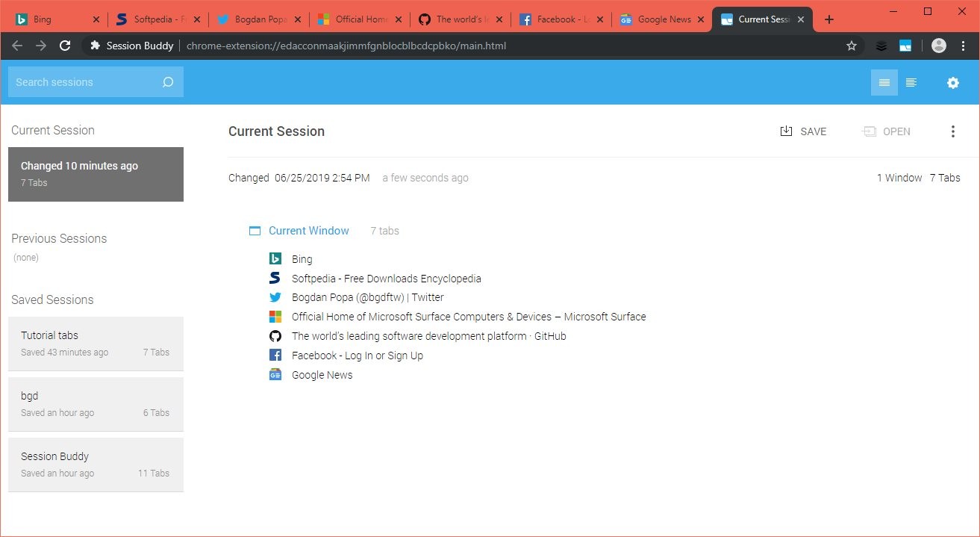Bookmark this page with the star
This screenshot has height=537, width=980.
tap(852, 46)
